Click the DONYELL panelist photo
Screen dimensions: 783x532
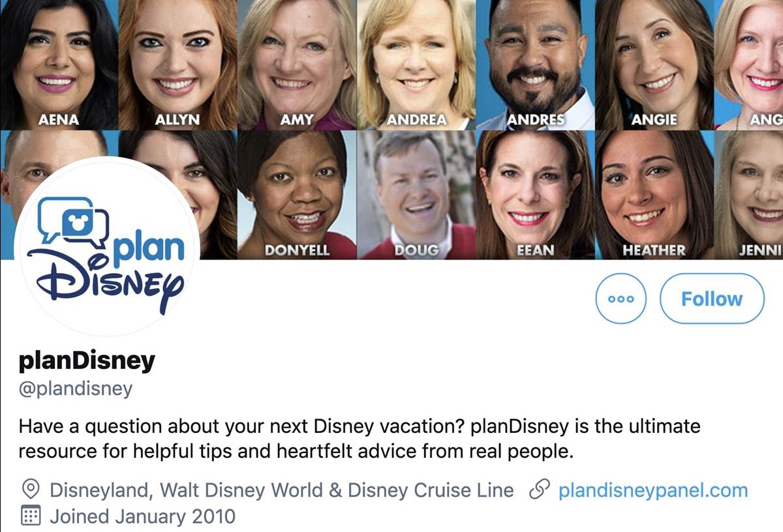296,194
